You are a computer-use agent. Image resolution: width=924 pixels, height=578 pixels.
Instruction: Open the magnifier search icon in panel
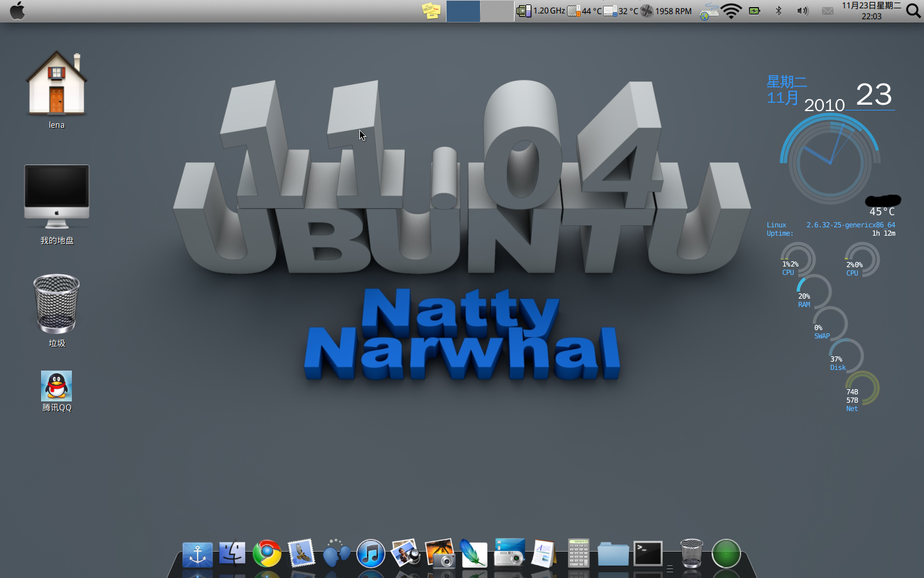913,11
